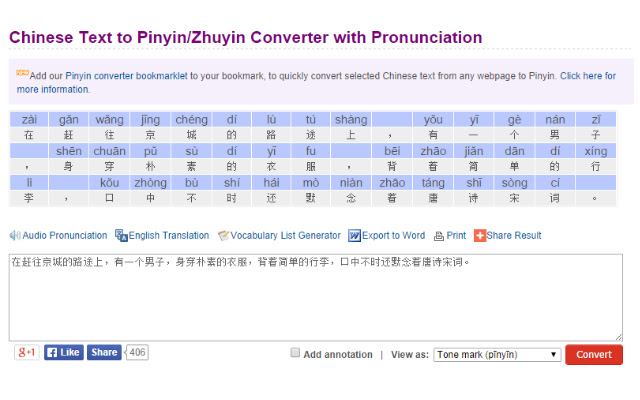Click the Google +1 button
The image size is (640, 400).
click(27, 352)
